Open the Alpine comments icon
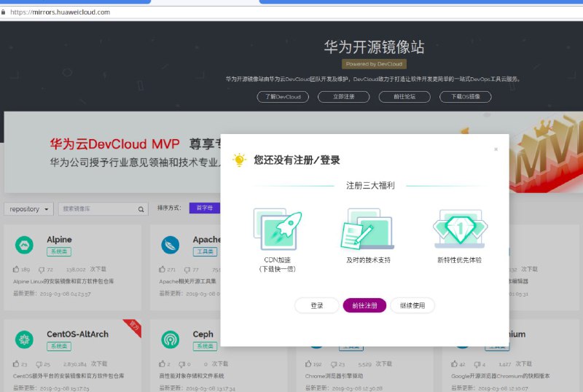The image size is (583, 392). coord(42,270)
